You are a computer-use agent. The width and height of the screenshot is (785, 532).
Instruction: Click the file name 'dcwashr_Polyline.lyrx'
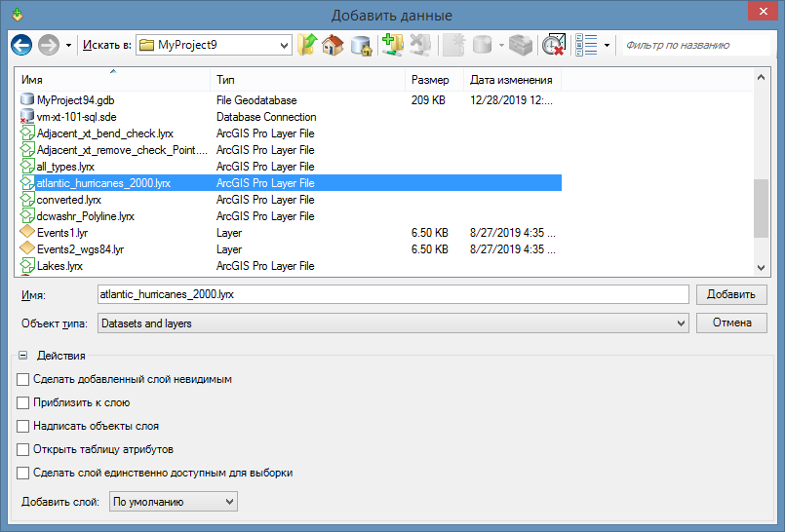point(86,216)
